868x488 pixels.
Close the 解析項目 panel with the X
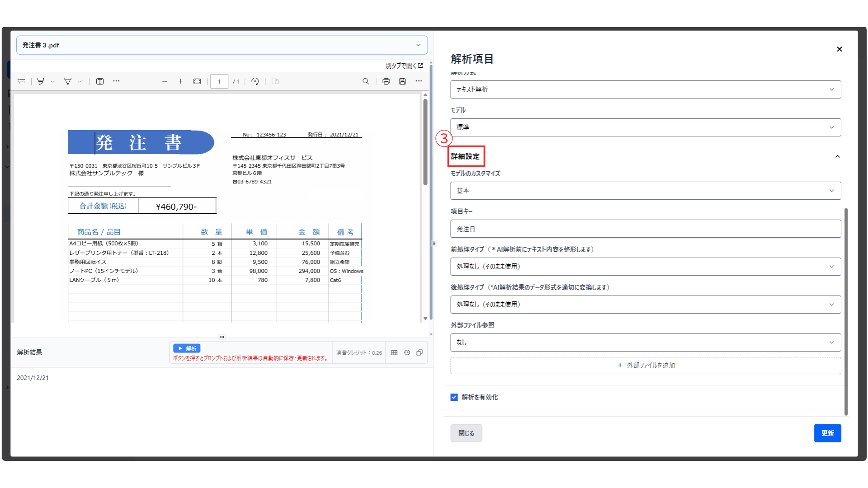tap(840, 49)
